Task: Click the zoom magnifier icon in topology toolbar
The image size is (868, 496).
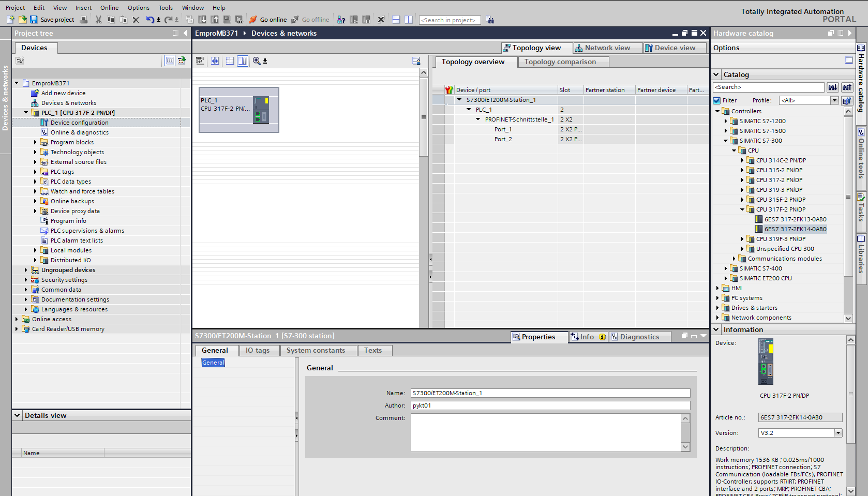Action: 257,61
